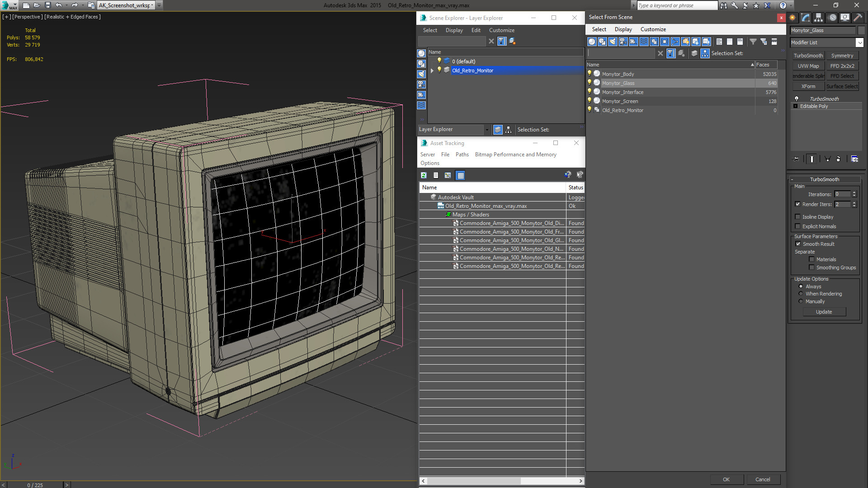Open the Utilities hammer panel tab
868x488 pixels.
point(857,18)
